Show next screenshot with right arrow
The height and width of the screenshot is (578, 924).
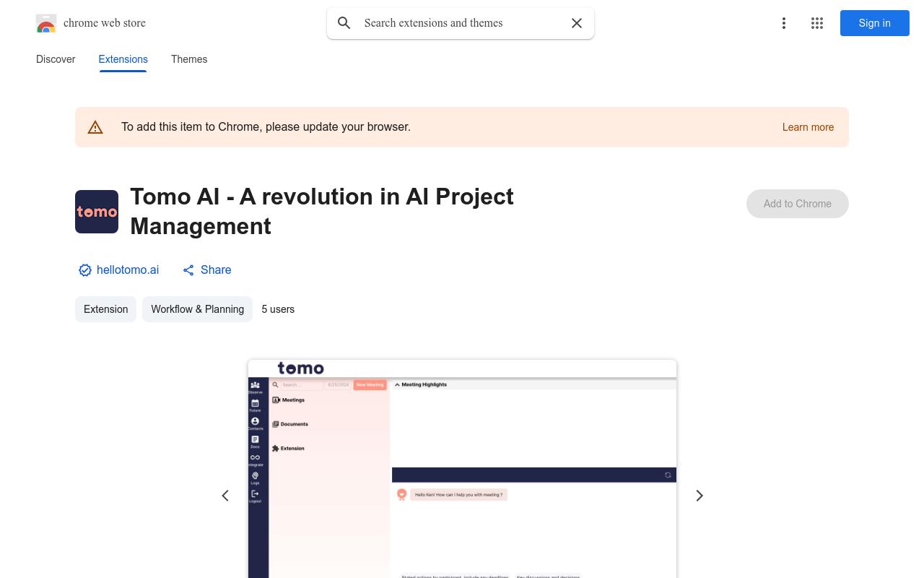[x=699, y=496]
